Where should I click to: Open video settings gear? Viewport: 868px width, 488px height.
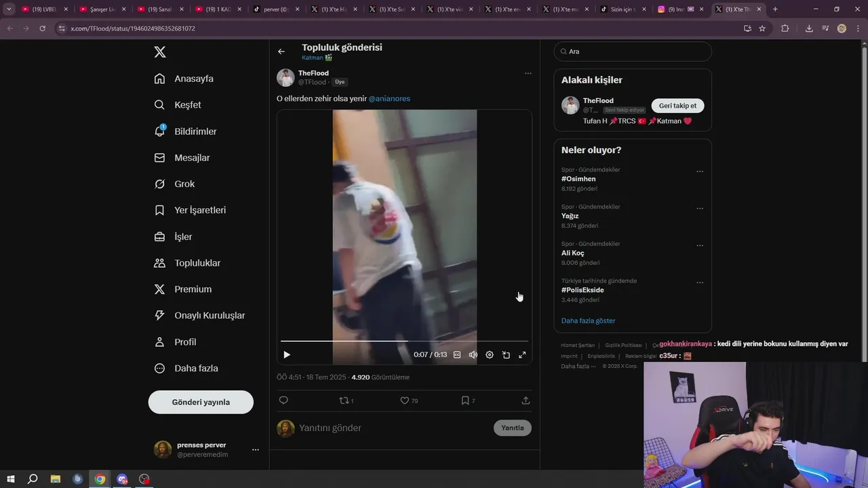pyautogui.click(x=490, y=355)
